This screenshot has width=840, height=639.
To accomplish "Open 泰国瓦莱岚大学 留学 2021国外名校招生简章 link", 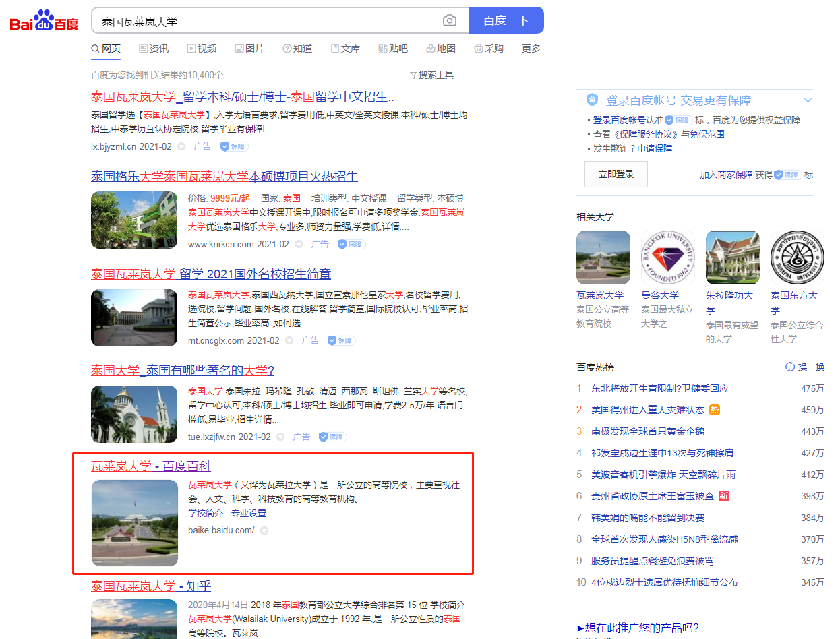I will pos(211,274).
